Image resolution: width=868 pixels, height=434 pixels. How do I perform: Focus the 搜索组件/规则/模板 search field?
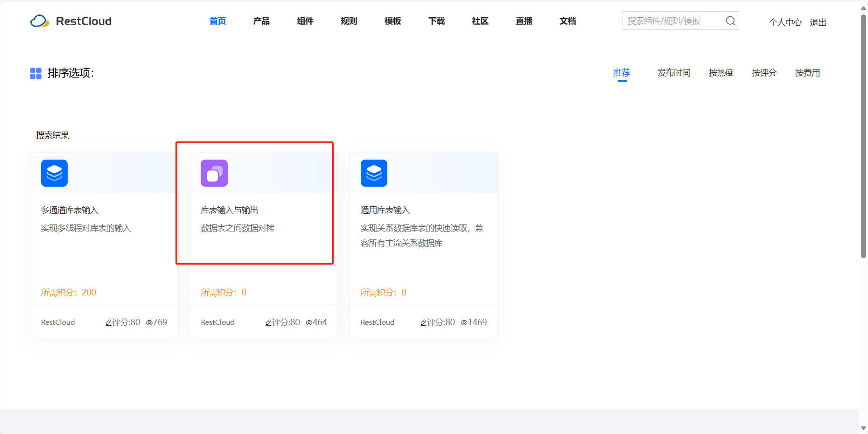tap(680, 21)
